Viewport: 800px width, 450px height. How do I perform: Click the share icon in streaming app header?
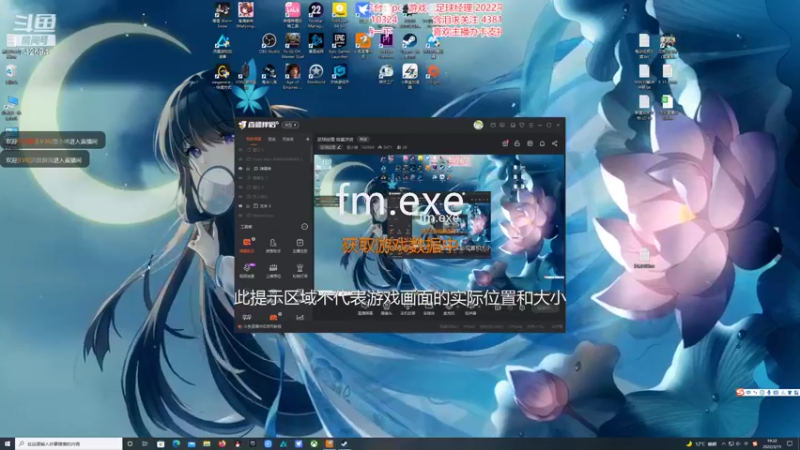coord(555,143)
